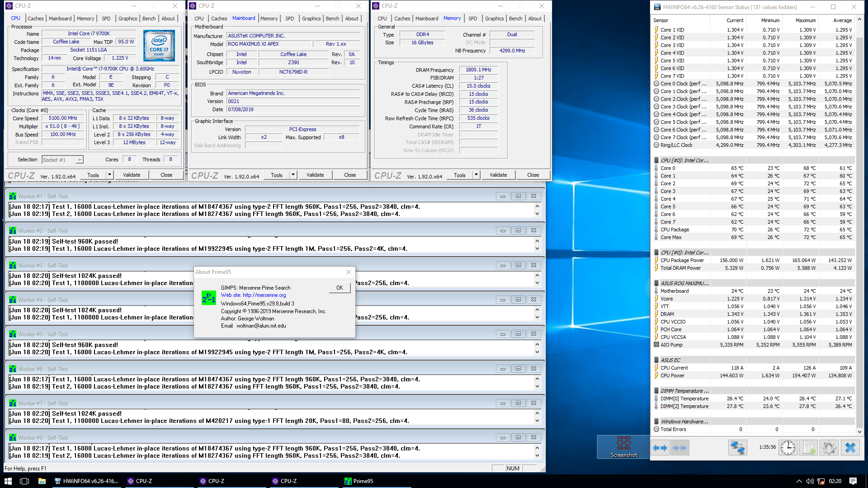
Task: Click Tools button in Mainboard CPU-Z window
Action: (277, 175)
